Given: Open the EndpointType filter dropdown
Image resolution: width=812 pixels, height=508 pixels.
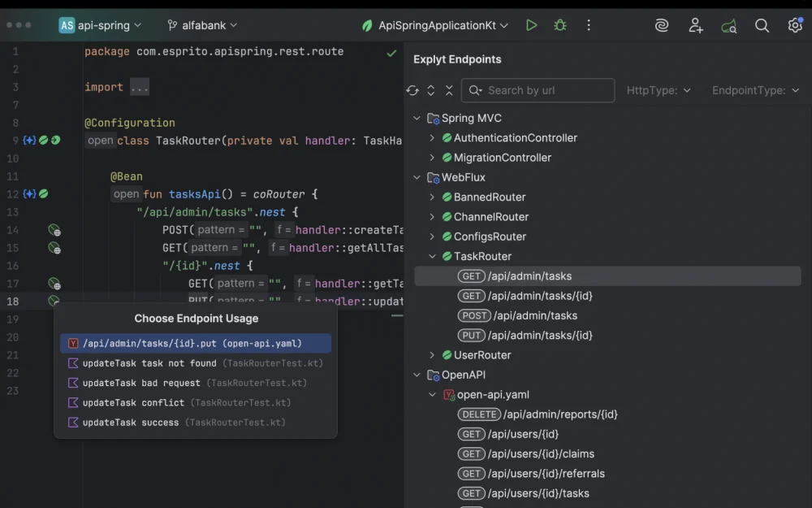Looking at the screenshot, I should [x=754, y=90].
